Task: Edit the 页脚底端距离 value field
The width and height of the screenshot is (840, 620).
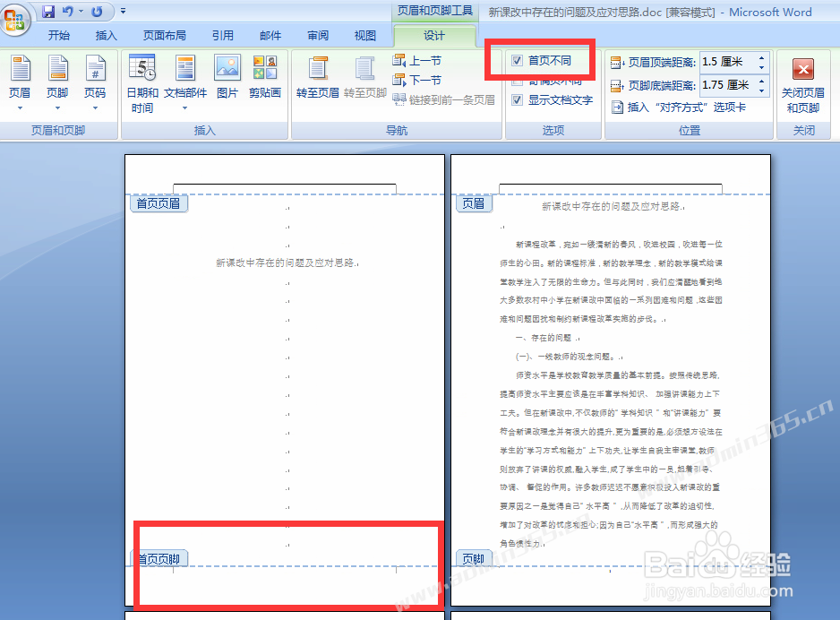Action: pyautogui.click(x=727, y=84)
